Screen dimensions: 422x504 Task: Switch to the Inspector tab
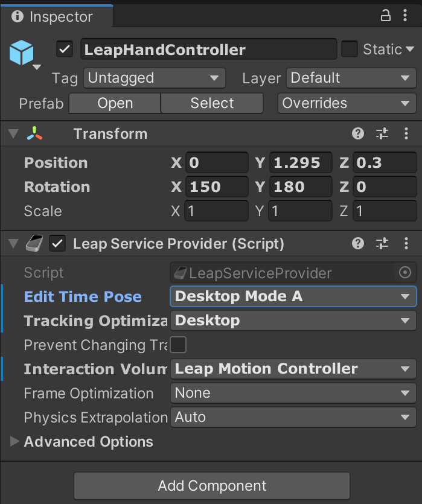(x=53, y=16)
